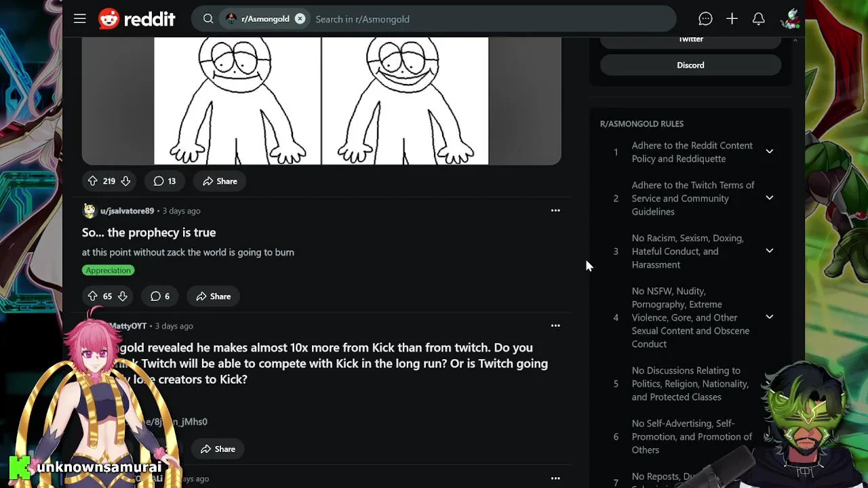Remove the r/Asmongold search filter

[300, 19]
